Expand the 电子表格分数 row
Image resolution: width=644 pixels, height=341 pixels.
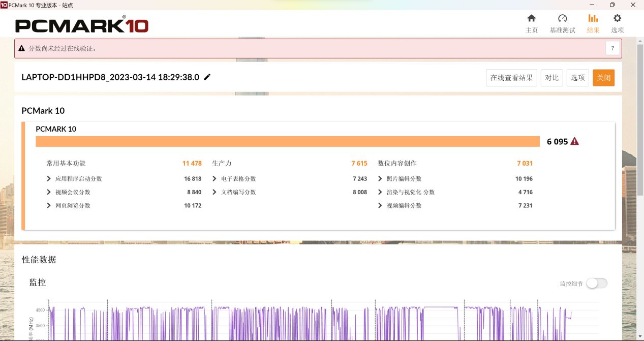pyautogui.click(x=215, y=179)
